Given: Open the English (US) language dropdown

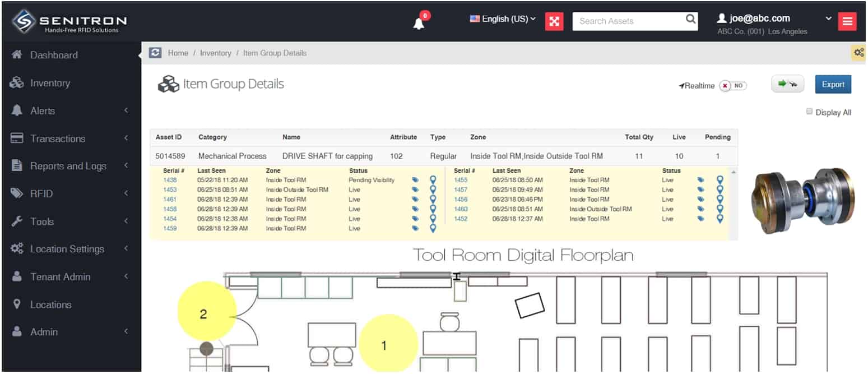Looking at the screenshot, I should pos(503,19).
